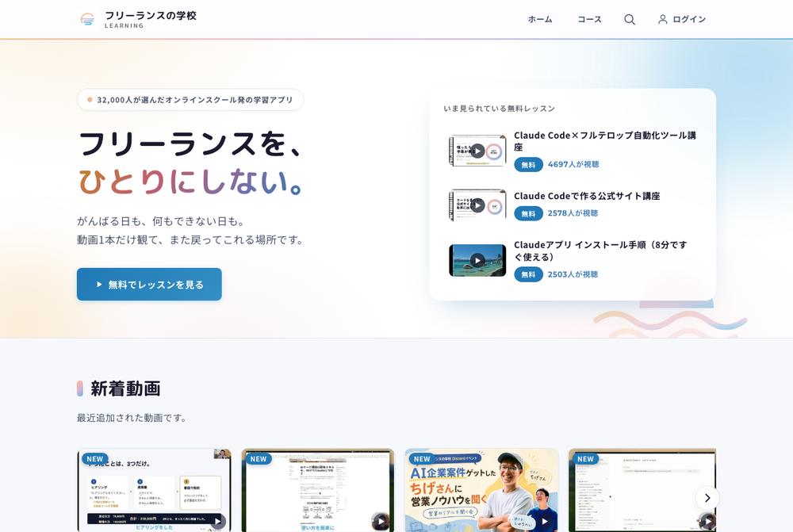
Task: Click the ログイン link
Action: [689, 19]
